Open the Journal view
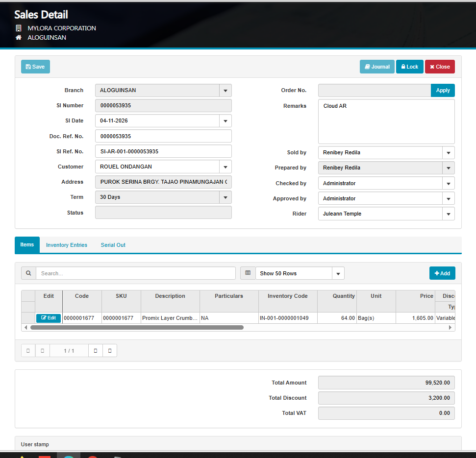Screen dimensions: 476x458 coord(377,67)
